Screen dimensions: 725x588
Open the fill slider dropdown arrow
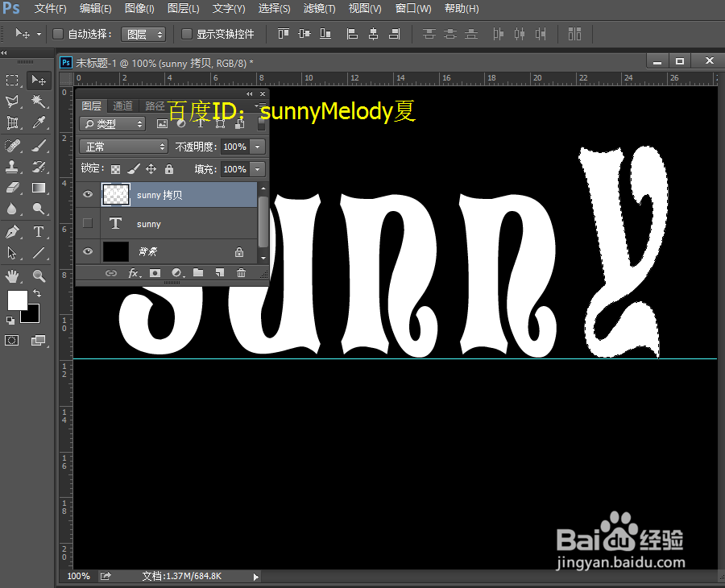coord(258,169)
